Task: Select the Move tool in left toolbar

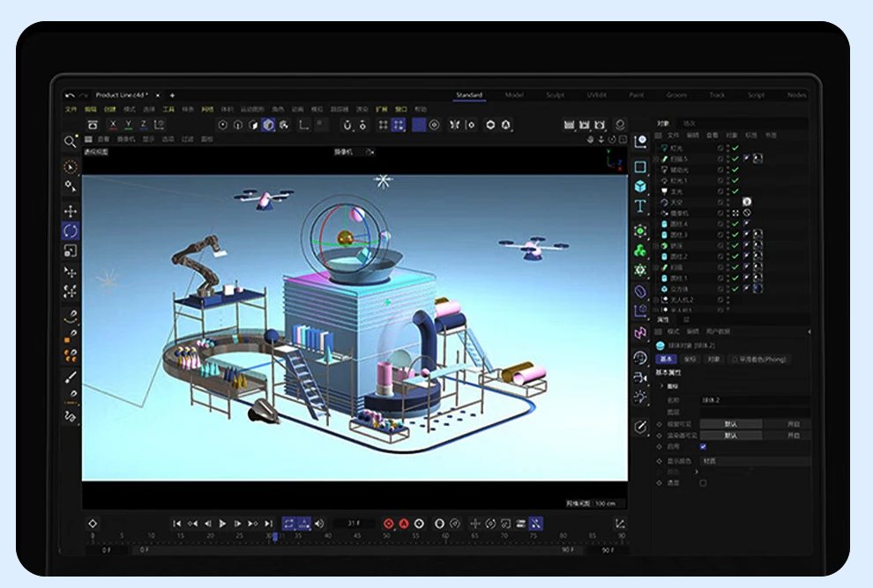Action: (71, 212)
